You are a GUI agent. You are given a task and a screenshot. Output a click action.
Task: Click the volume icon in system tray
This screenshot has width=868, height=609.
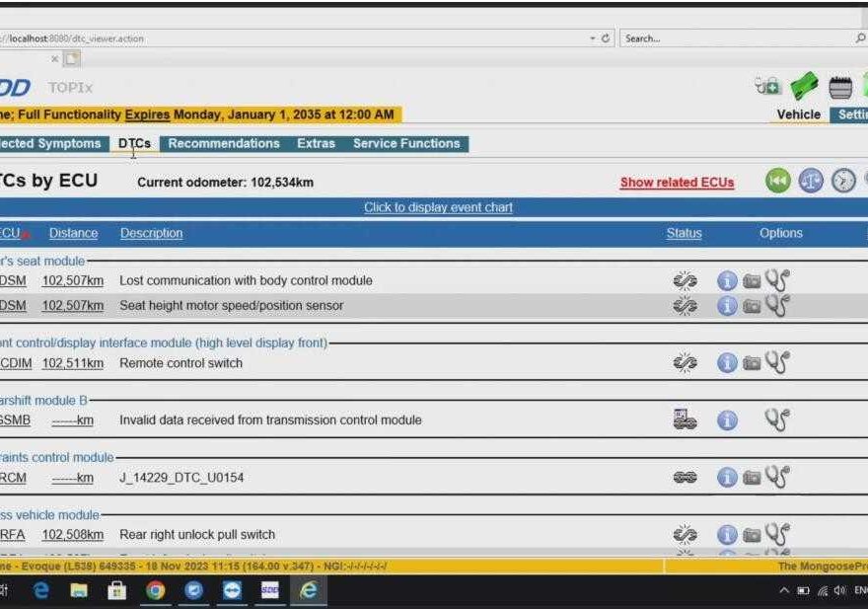[x=839, y=590]
